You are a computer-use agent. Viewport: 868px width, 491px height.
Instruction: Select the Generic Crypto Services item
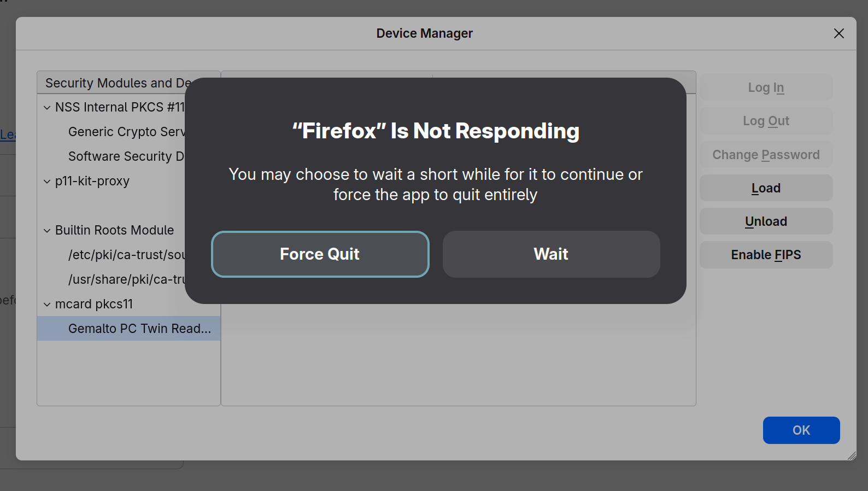pos(126,131)
